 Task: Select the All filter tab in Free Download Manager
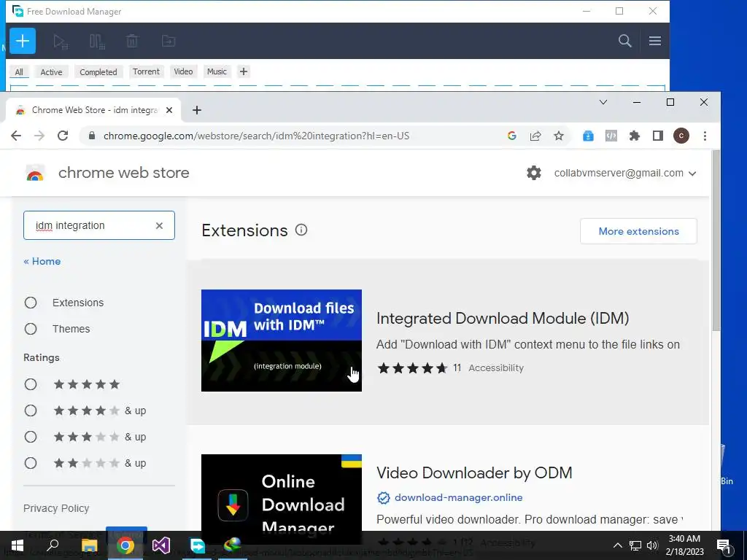click(19, 72)
